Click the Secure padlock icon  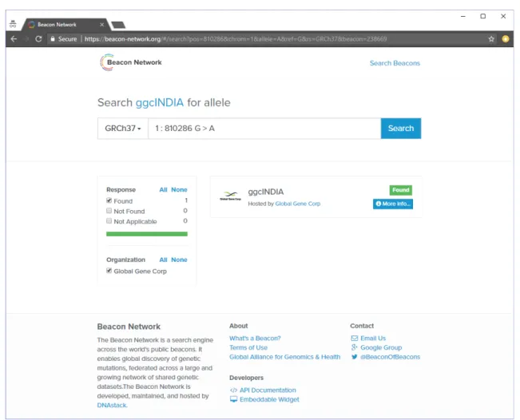(53, 39)
